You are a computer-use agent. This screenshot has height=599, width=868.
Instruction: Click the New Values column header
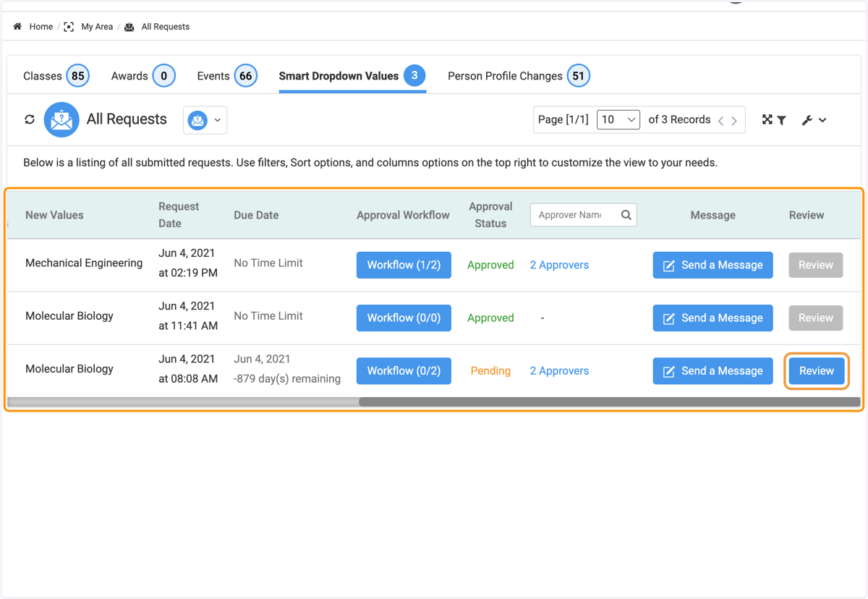pos(54,215)
